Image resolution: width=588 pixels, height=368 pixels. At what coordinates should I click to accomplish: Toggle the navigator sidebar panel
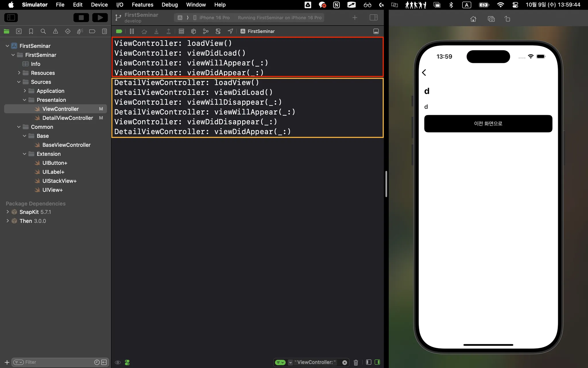pyautogui.click(x=11, y=18)
